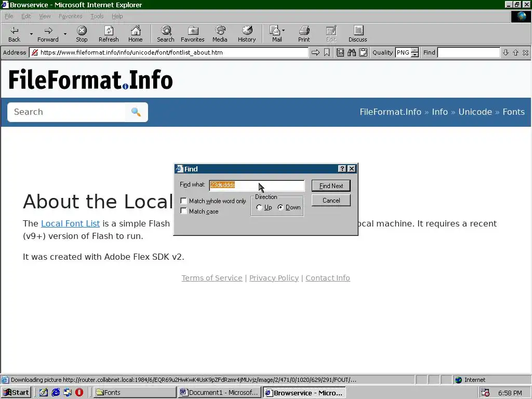The image size is (532, 399).
Task: Click the page icon in the address bar
Action: [x=35, y=52]
